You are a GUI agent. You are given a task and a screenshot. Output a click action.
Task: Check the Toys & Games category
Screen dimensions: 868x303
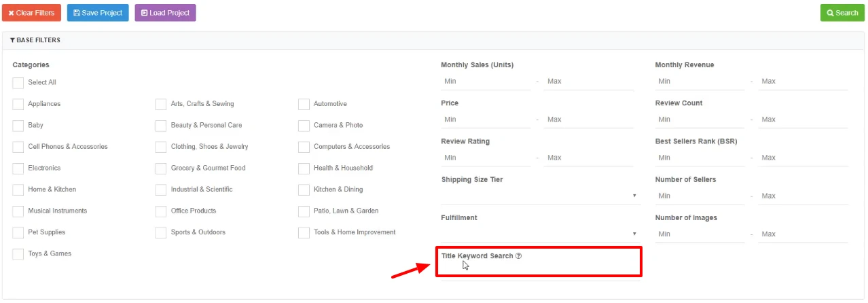[x=18, y=254]
